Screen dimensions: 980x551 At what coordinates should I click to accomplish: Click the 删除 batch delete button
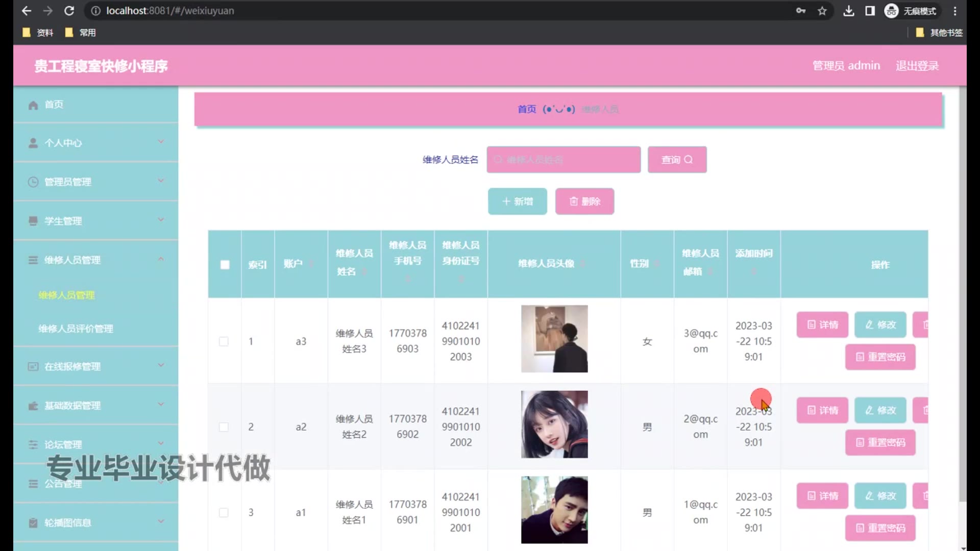point(585,202)
